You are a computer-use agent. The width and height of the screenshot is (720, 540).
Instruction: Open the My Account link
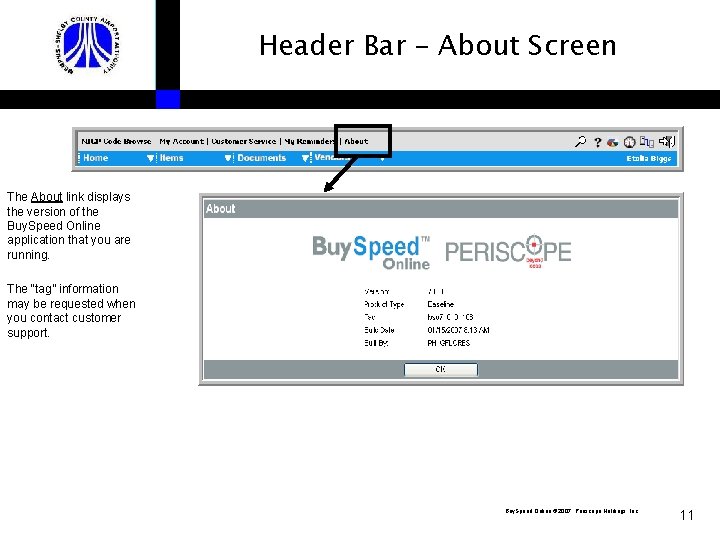[x=181, y=141]
